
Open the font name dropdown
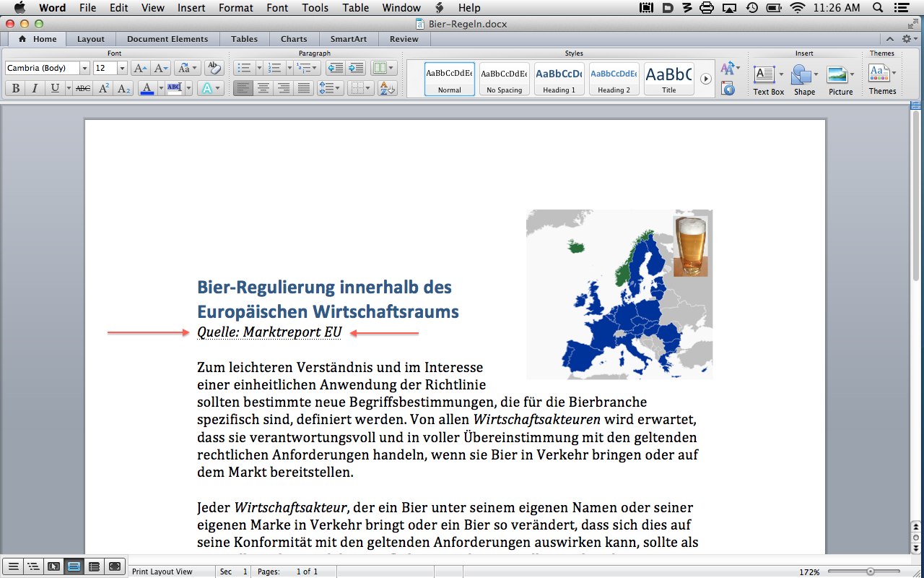[84, 68]
